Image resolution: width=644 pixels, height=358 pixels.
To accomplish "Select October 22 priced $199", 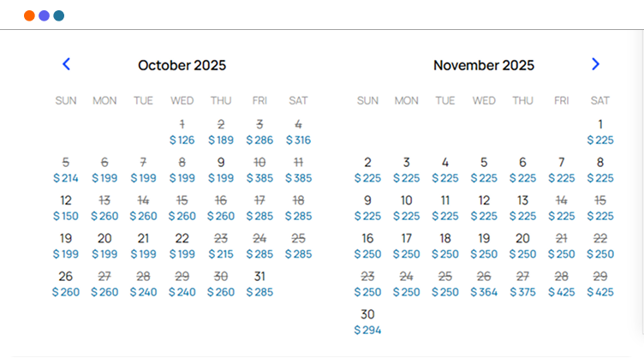I will pos(182,246).
